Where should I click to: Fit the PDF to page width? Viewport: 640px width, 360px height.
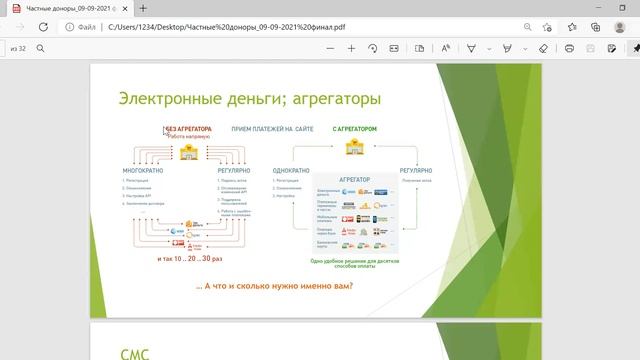tap(394, 49)
